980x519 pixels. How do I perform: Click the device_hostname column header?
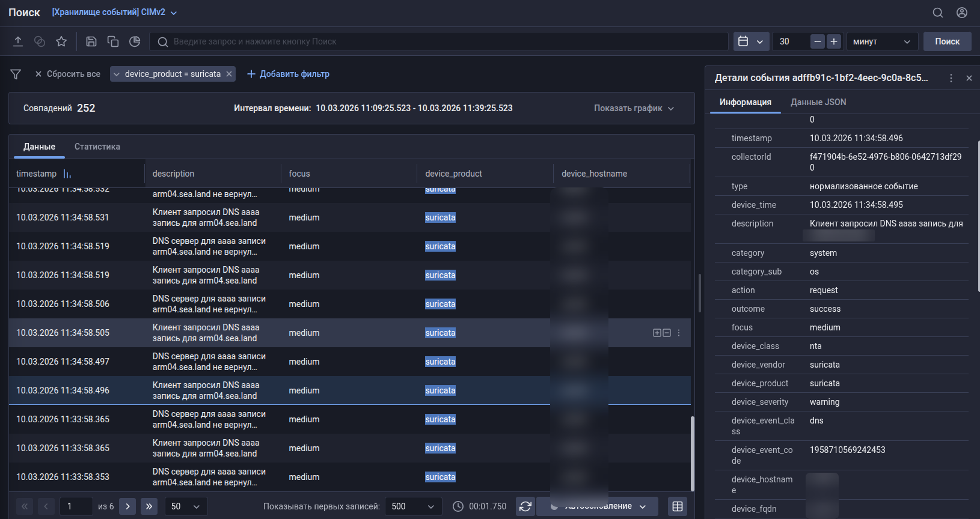pos(595,174)
